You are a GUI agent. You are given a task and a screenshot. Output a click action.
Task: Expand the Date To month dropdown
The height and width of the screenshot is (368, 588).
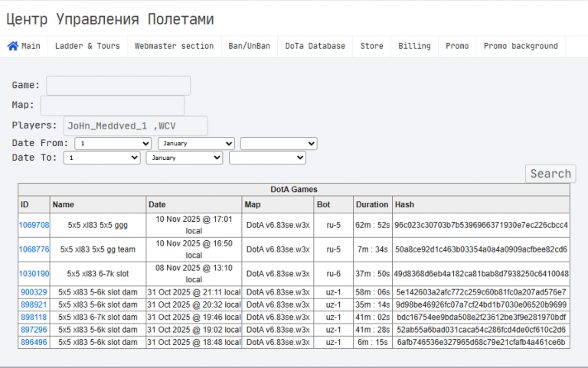point(185,158)
